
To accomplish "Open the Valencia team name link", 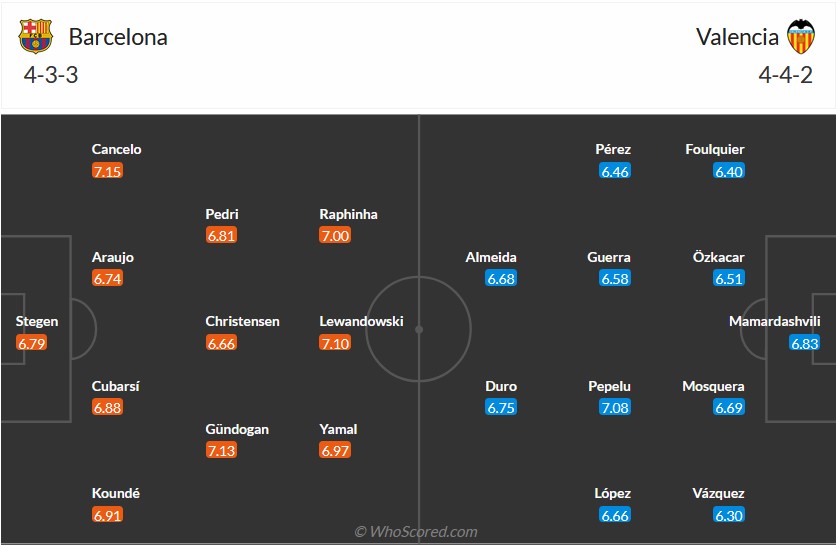I will coord(737,37).
